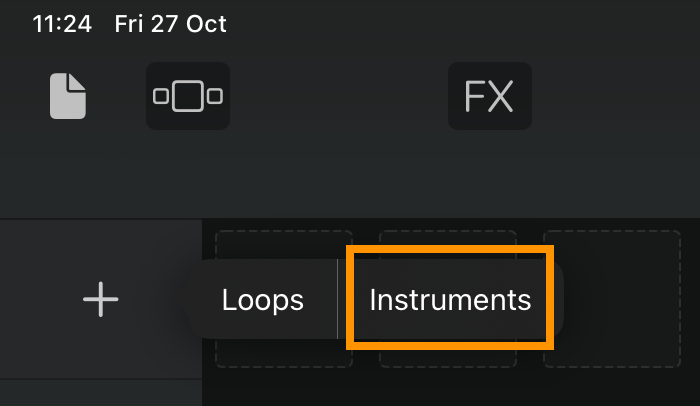Open the sound Browser button
The height and width of the screenshot is (406, 700).
coord(188,96)
